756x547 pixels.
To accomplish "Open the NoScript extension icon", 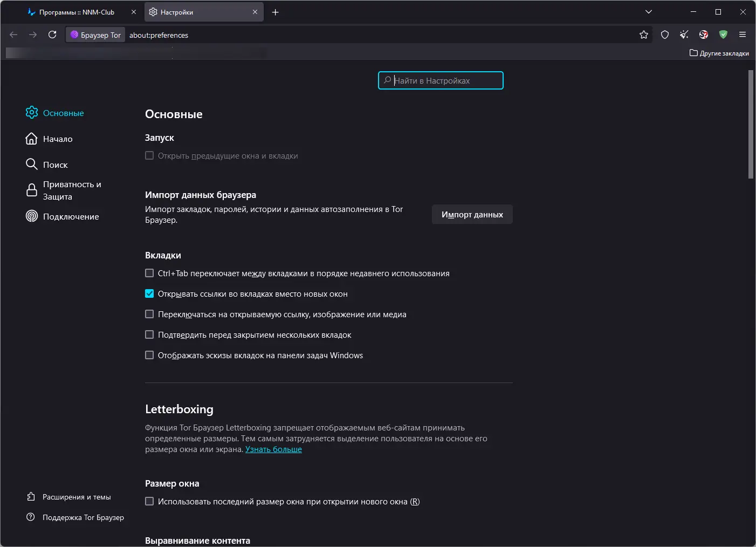I will [x=704, y=35].
